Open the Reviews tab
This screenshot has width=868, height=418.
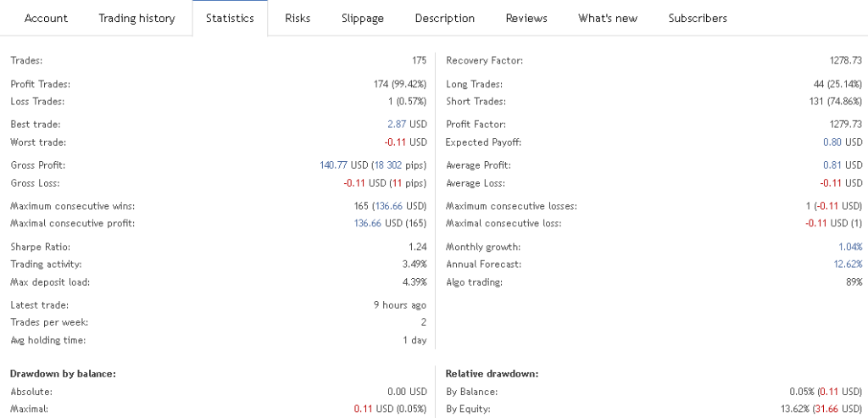coord(526,18)
